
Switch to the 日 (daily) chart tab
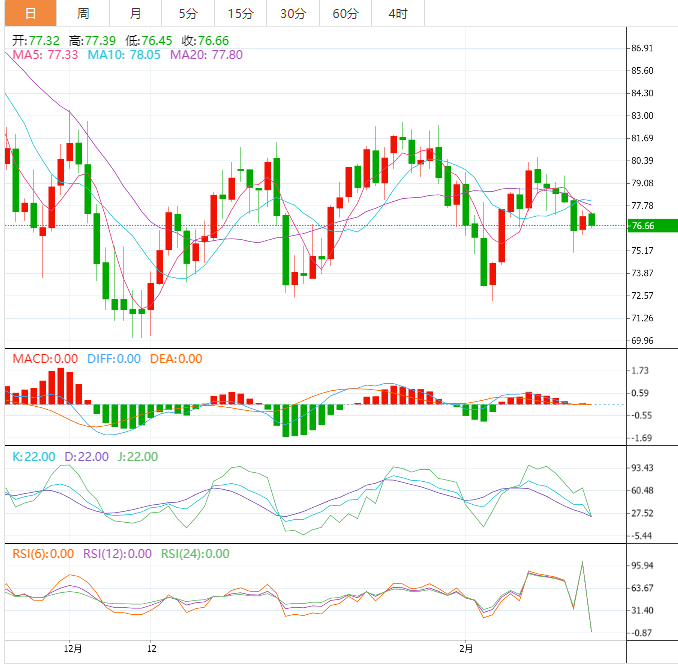(29, 13)
